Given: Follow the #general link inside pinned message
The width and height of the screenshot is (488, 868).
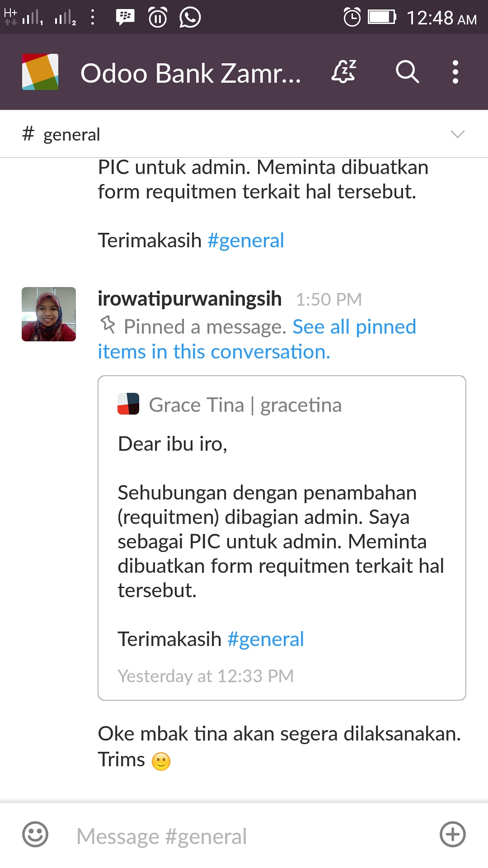Looking at the screenshot, I should pos(266,639).
